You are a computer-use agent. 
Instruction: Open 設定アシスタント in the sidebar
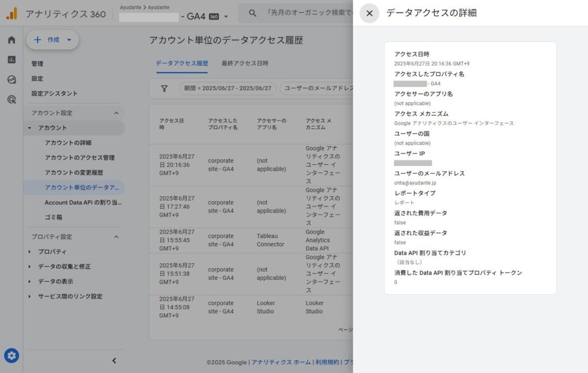[x=55, y=94]
